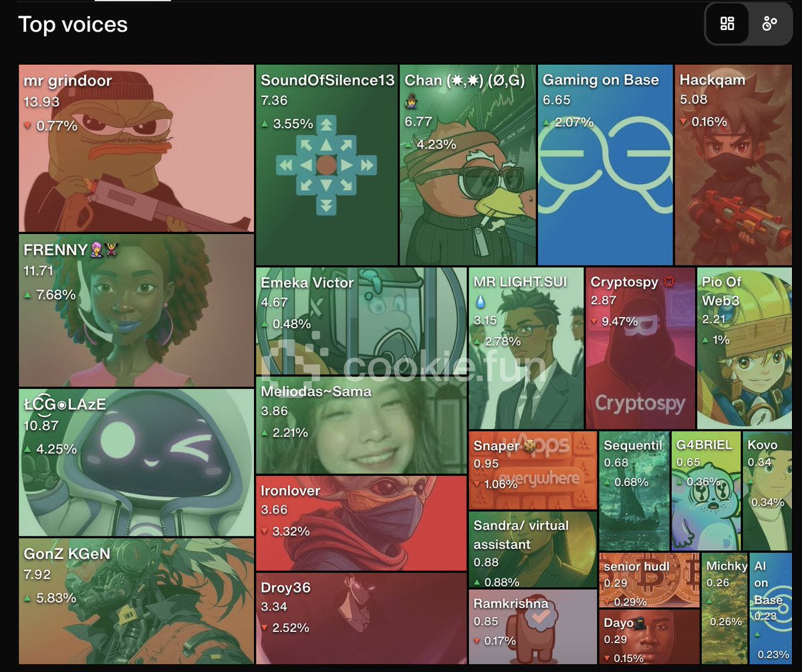Screen dimensions: 802x672
Task: Open the mr grindoor tile
Action: pyautogui.click(x=136, y=148)
